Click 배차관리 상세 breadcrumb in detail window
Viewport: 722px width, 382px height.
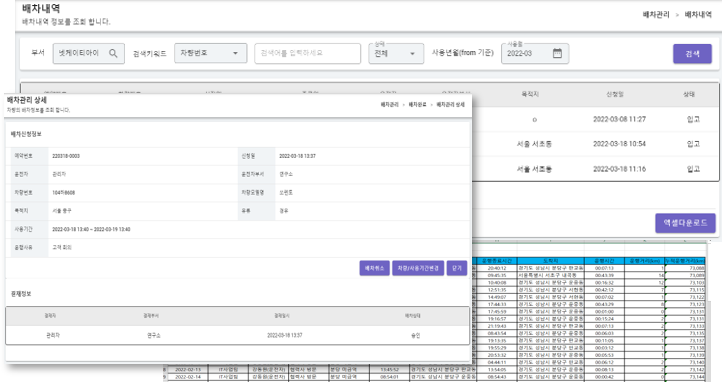450,104
